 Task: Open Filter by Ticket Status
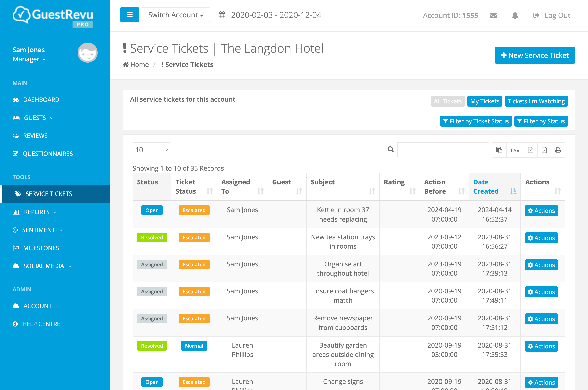coord(476,121)
